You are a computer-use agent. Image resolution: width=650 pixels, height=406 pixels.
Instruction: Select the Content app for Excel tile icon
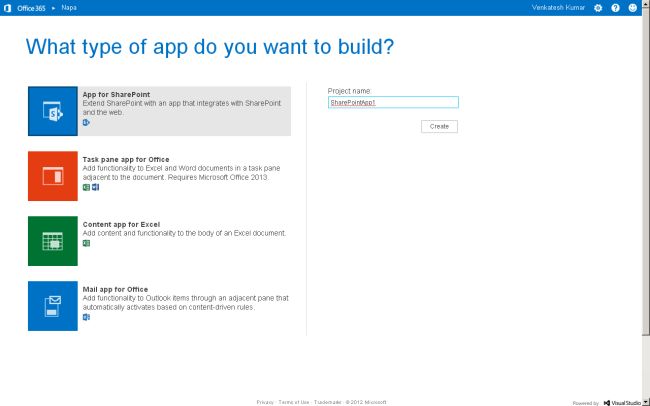(53, 241)
